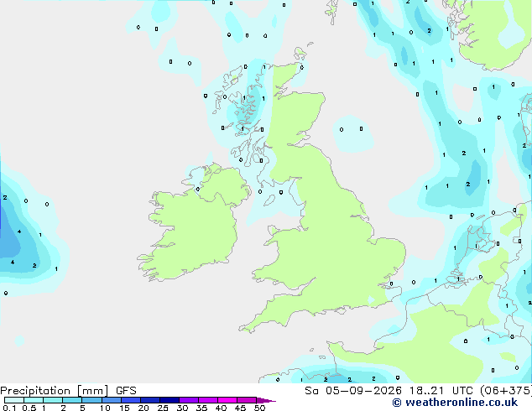532x411 pixels.
Task: Select the 10 to 15 mm legend swatch
Action: coord(111,400)
